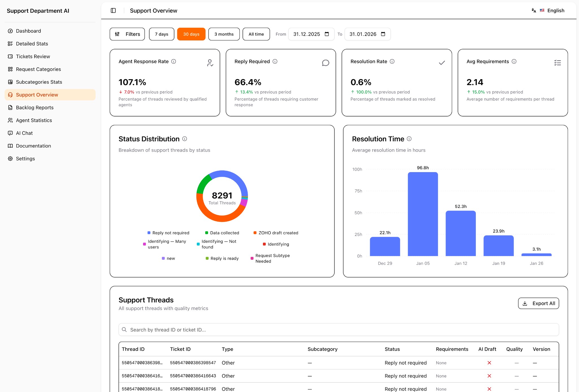This screenshot has height=392, width=579.
Task: Select the 'All time' period filter
Action: click(256, 34)
